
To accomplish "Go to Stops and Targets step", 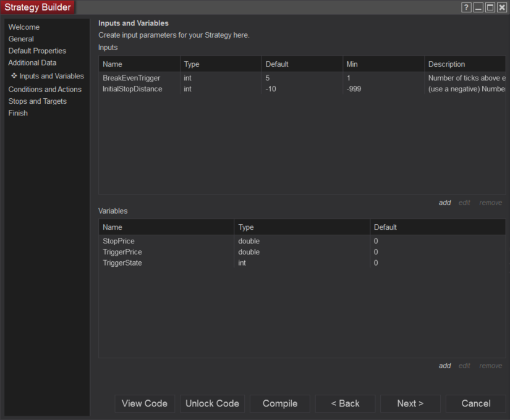I will pos(38,101).
